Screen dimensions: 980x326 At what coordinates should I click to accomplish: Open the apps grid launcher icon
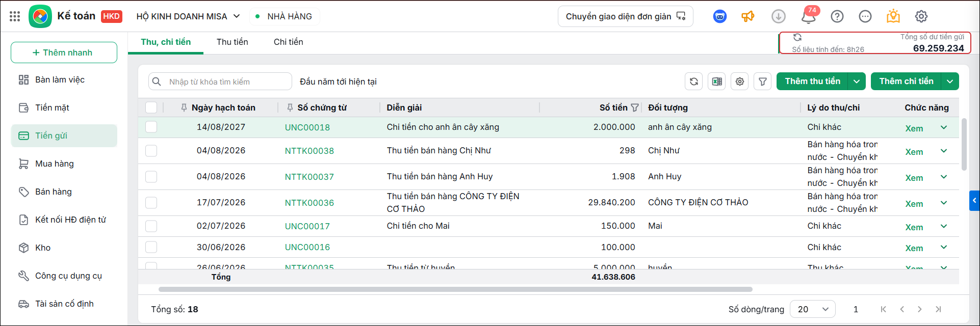pos(15,16)
